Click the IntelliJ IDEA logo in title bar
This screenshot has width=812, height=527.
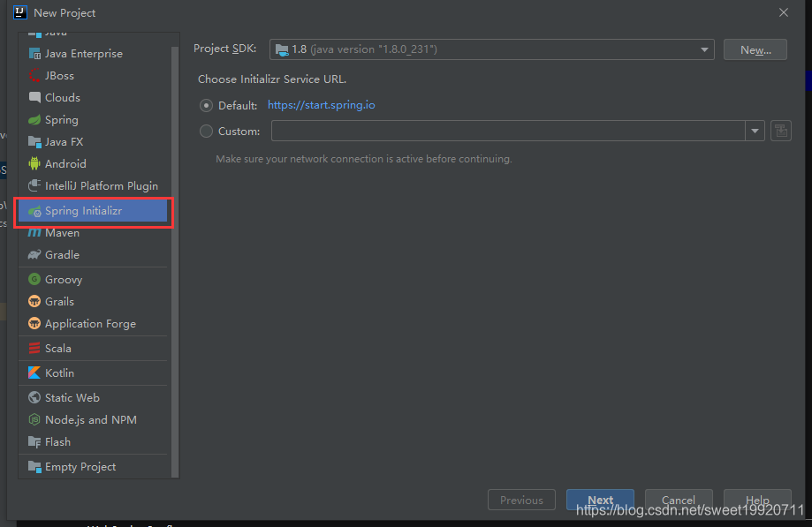click(20, 12)
